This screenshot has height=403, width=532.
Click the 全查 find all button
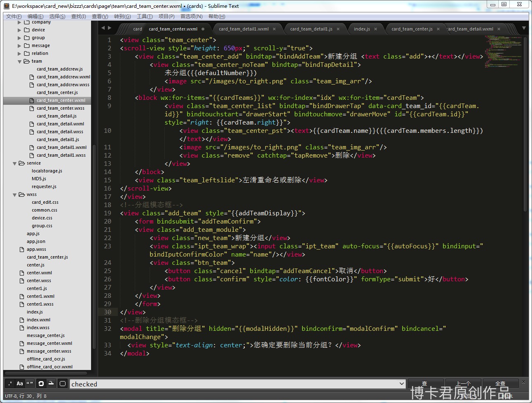click(500, 384)
